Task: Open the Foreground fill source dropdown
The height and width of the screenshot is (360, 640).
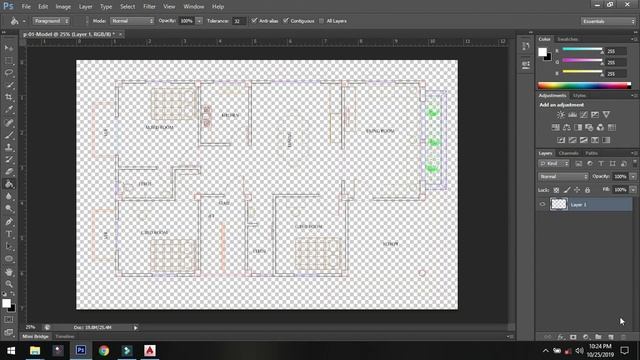Action: (x=51, y=21)
